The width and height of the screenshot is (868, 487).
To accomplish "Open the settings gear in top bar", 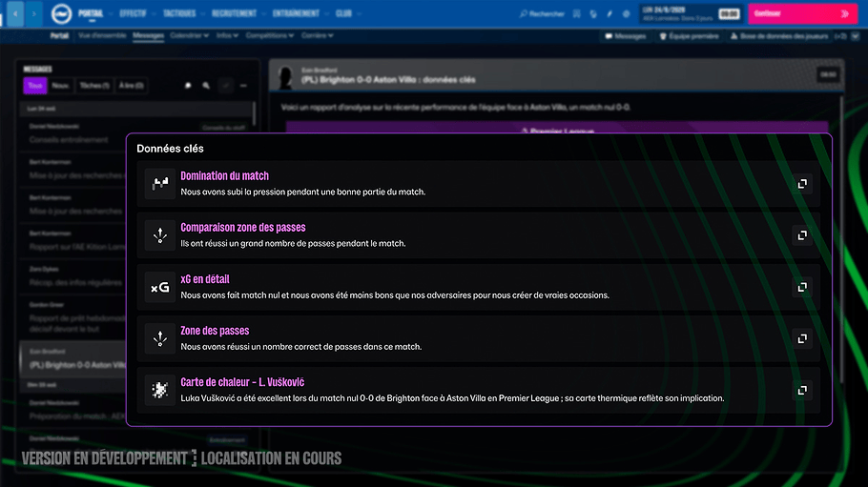I will pos(626,14).
